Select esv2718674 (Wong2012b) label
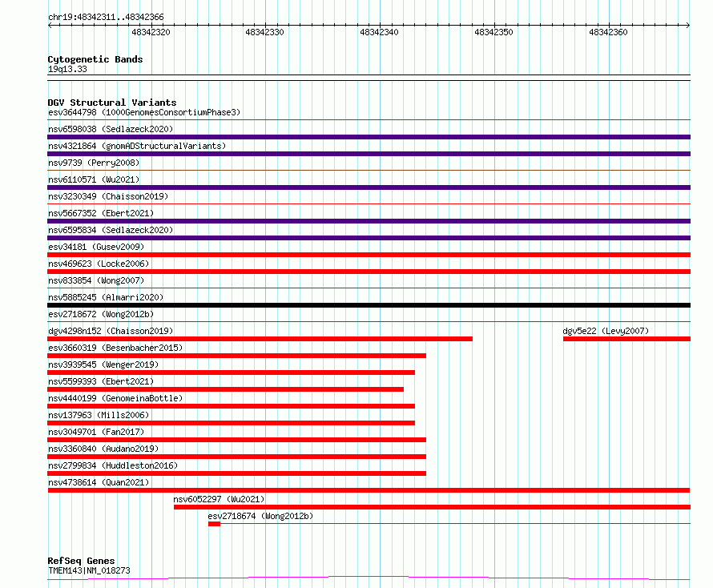 point(260,516)
